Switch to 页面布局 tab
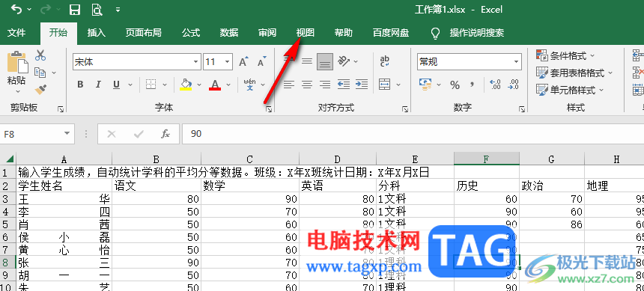 click(x=144, y=33)
